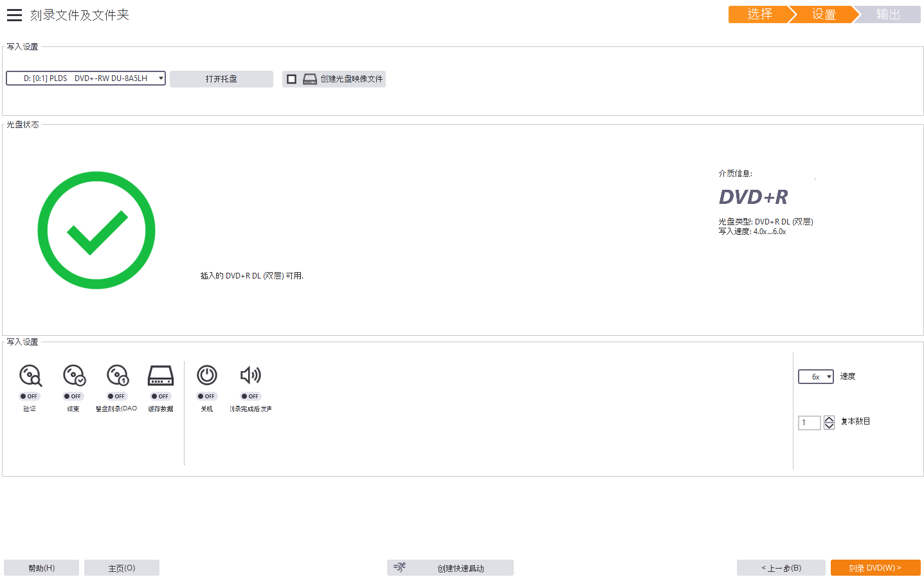The image size is (924, 577).
Task: Expand the 6x write speed dropdown
Action: click(815, 377)
